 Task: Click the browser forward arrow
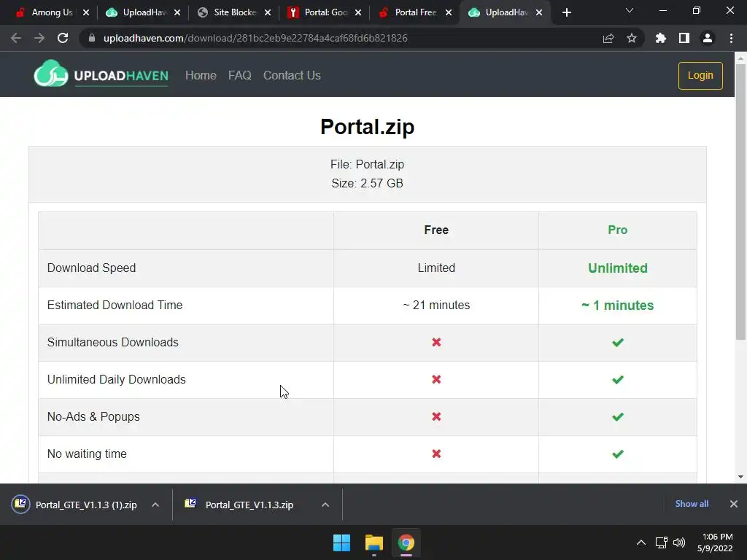point(39,38)
